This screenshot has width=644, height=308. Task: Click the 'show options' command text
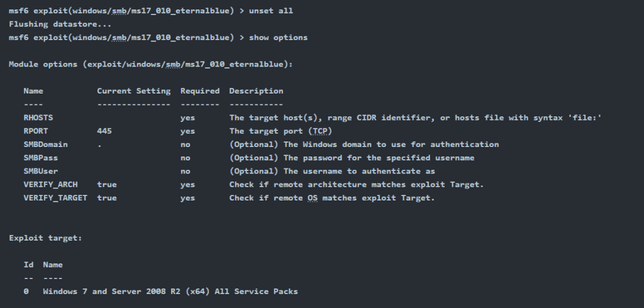[x=278, y=37]
